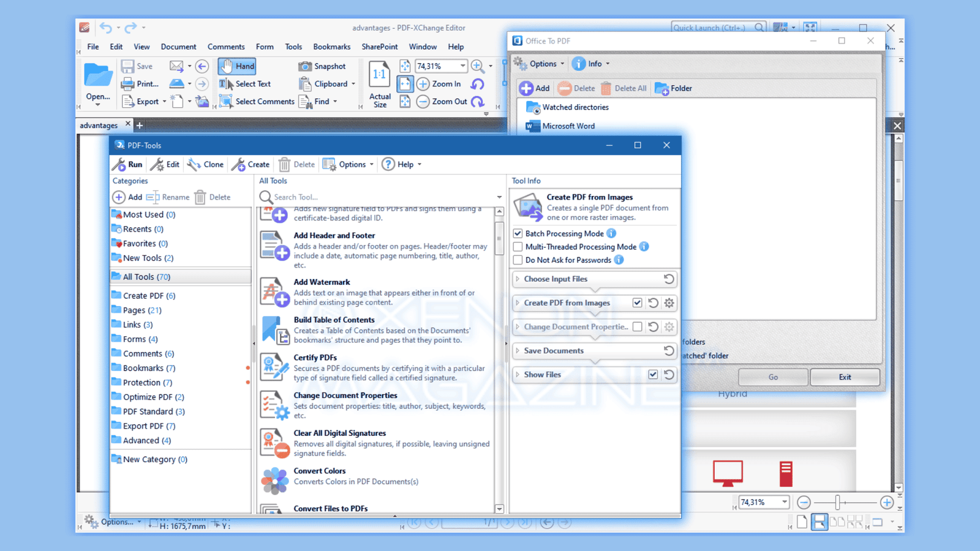Click Clone in the PDF-Tools toolbar
Image resolution: width=980 pixels, height=551 pixels.
(x=206, y=164)
